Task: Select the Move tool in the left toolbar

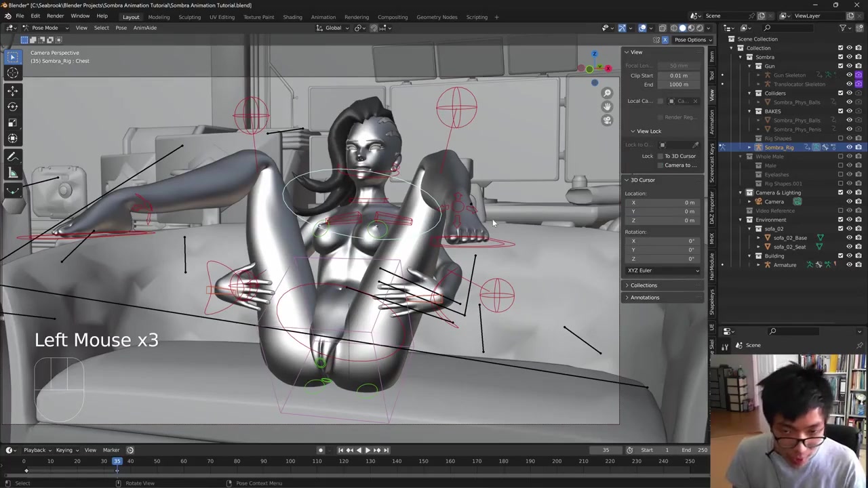Action: 12,89
